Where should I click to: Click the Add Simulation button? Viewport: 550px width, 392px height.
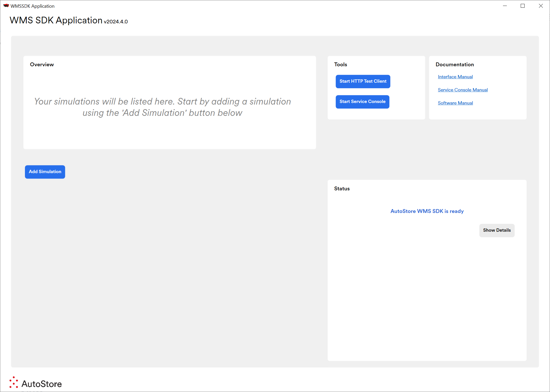(45, 172)
